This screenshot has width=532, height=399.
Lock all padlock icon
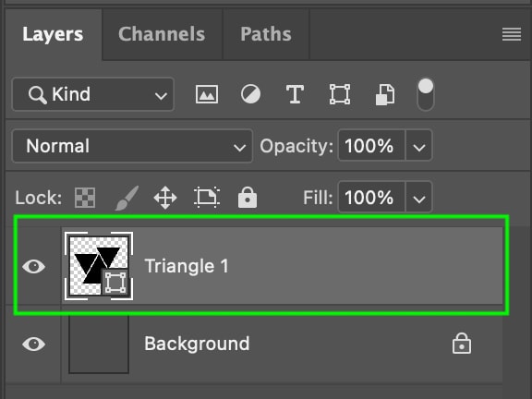click(x=248, y=197)
